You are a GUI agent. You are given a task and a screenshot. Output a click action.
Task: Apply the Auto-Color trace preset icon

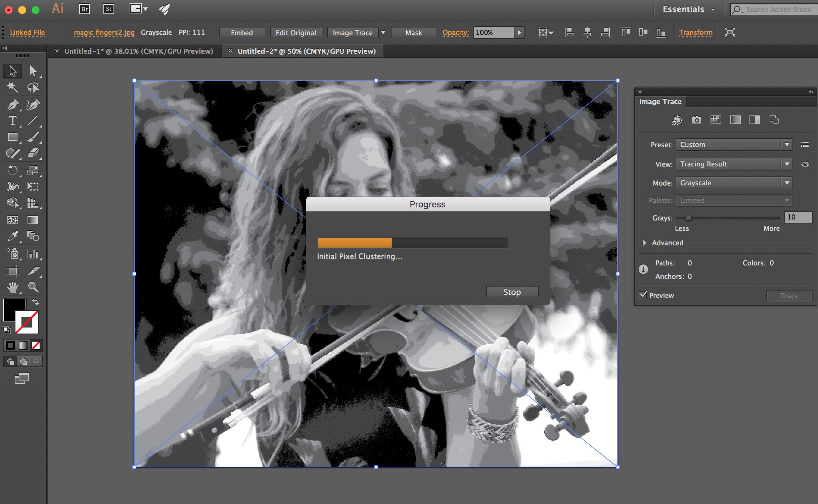[x=677, y=120]
